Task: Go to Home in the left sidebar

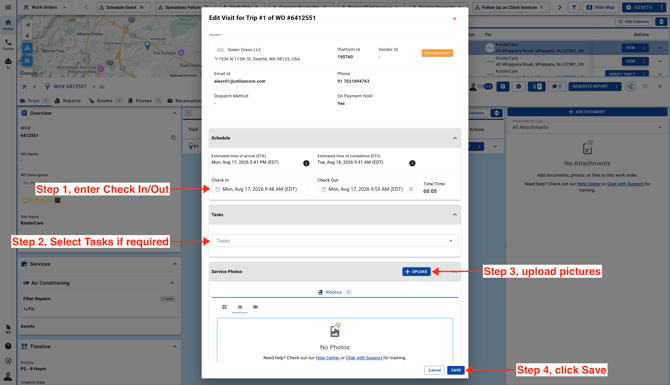Action: 8,25
